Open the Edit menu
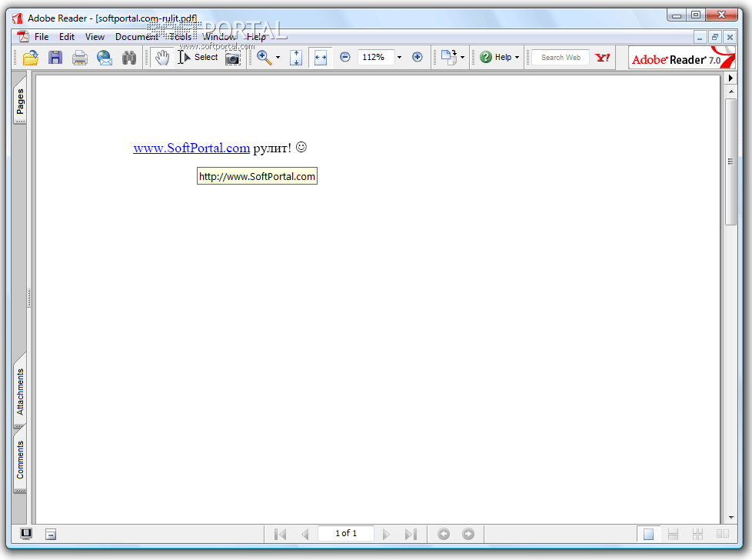Viewport: 752px width, 560px height. (x=67, y=36)
